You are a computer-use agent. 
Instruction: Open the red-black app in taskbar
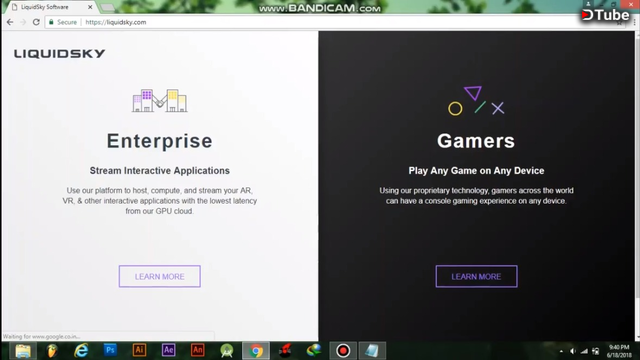(x=285, y=351)
